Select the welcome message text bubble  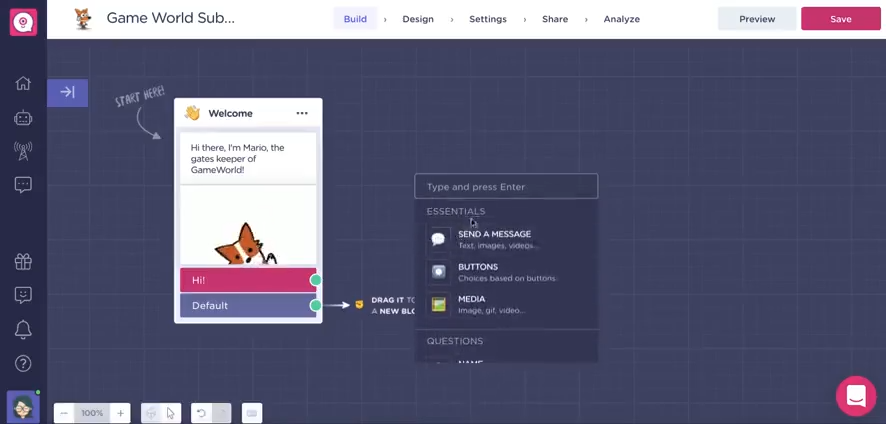[x=248, y=159]
